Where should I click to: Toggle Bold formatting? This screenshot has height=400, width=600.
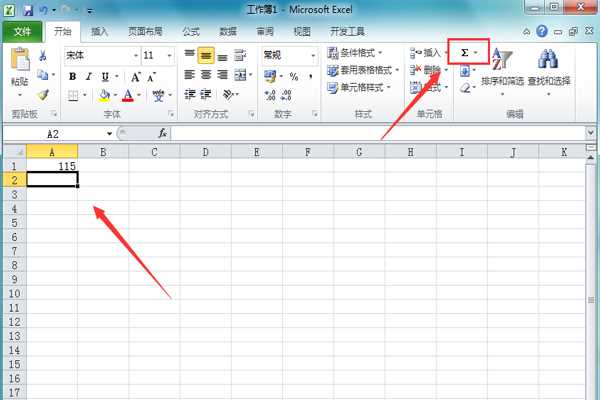tap(72, 75)
